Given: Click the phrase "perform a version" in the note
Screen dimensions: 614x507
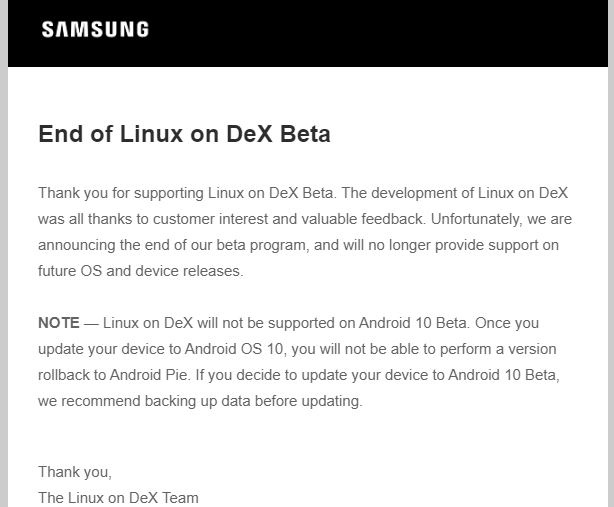Looking at the screenshot, I should 498,349.
